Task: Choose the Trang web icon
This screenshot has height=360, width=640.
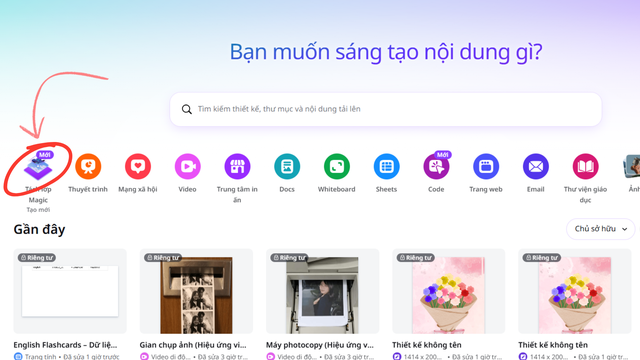Action: point(486,167)
